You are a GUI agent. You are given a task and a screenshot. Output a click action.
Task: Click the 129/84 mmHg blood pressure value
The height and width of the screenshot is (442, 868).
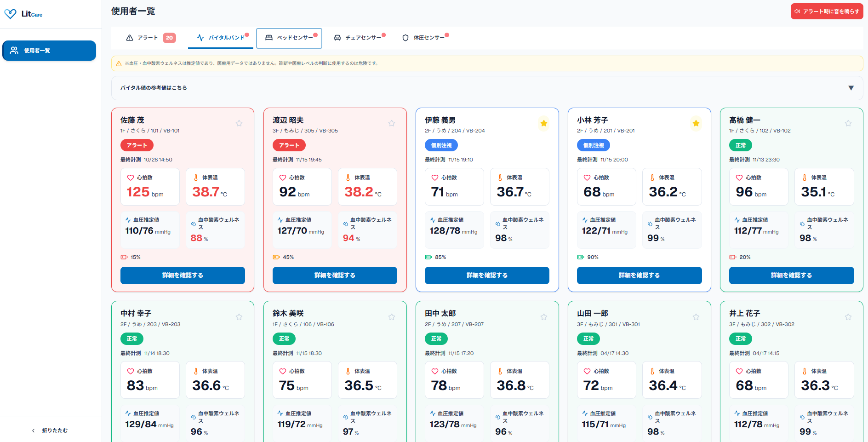click(149, 425)
